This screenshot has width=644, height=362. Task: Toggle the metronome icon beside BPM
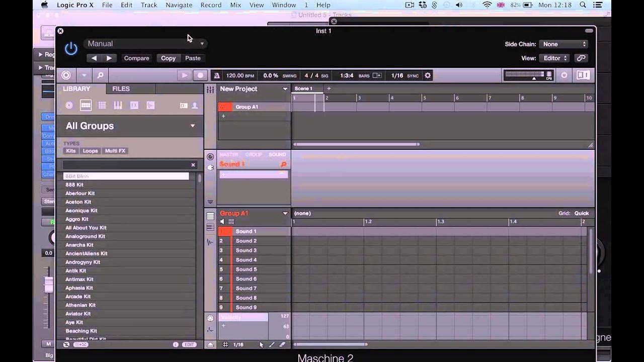217,75
